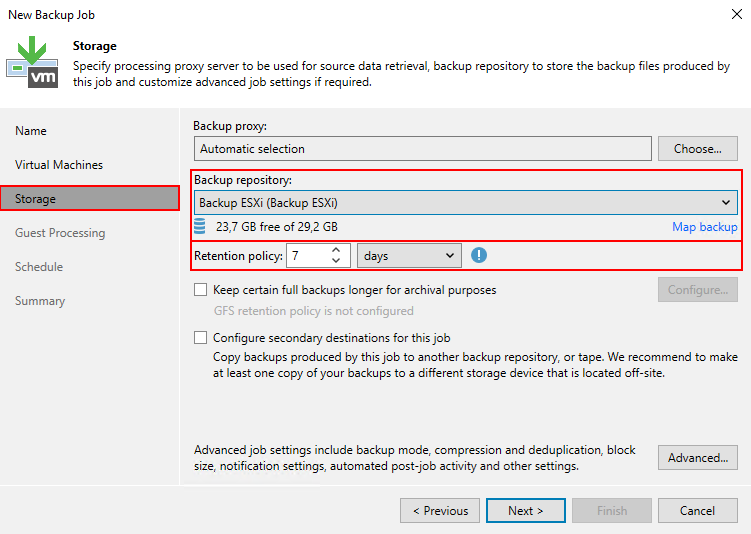Decrease retention policy value with down arrow
This screenshot has height=534, width=751.
[x=336, y=261]
